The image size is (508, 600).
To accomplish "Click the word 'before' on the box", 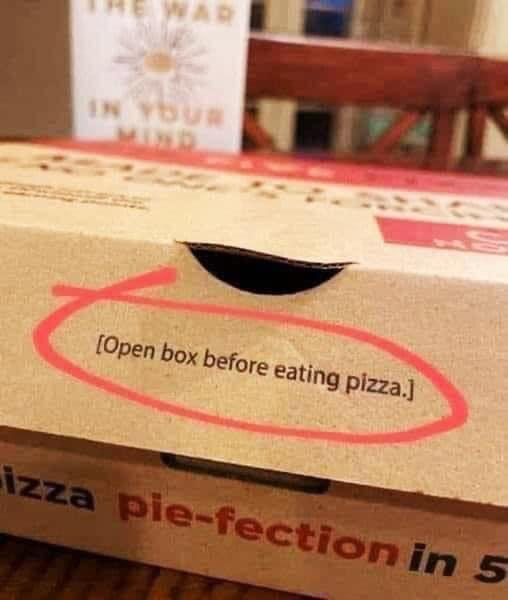I will 235,364.
